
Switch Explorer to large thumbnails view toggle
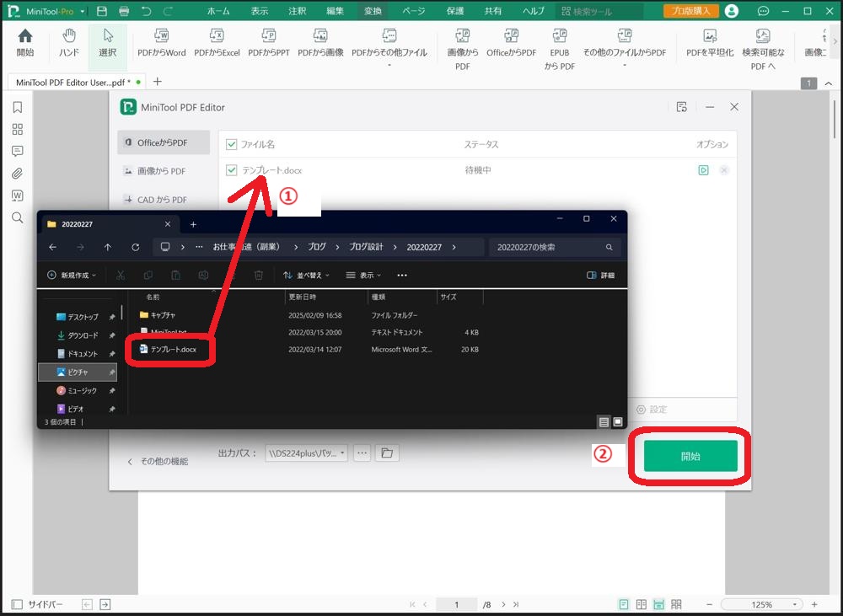tap(618, 422)
